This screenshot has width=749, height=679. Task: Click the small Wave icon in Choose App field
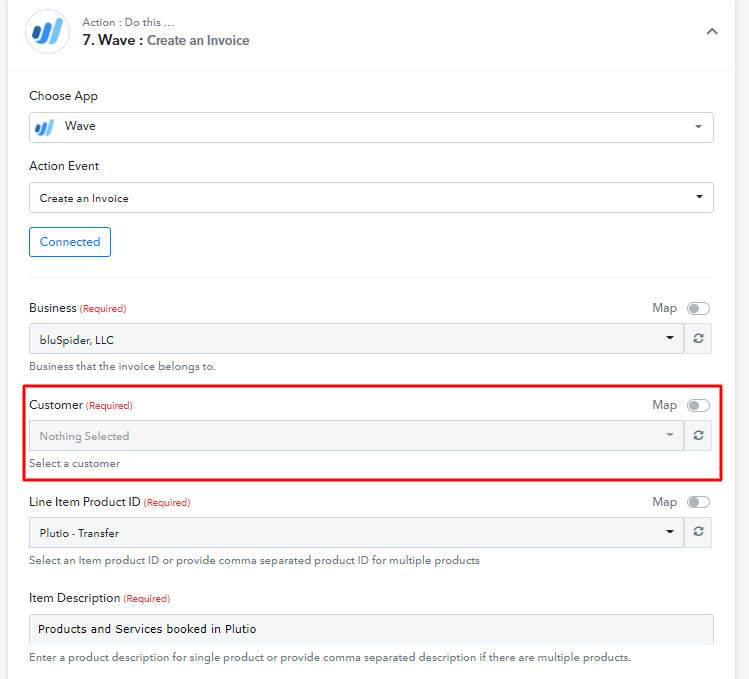(45, 128)
